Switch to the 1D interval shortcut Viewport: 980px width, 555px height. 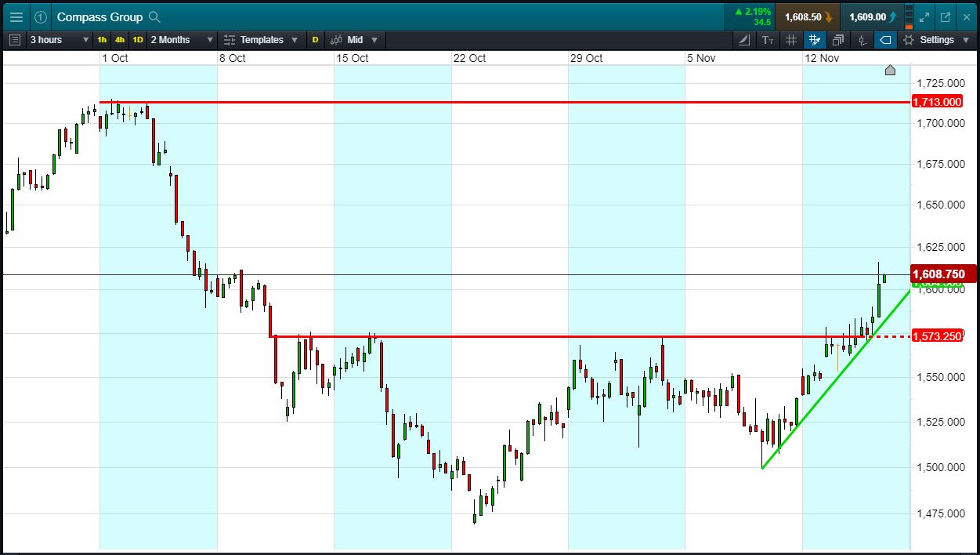tap(138, 40)
